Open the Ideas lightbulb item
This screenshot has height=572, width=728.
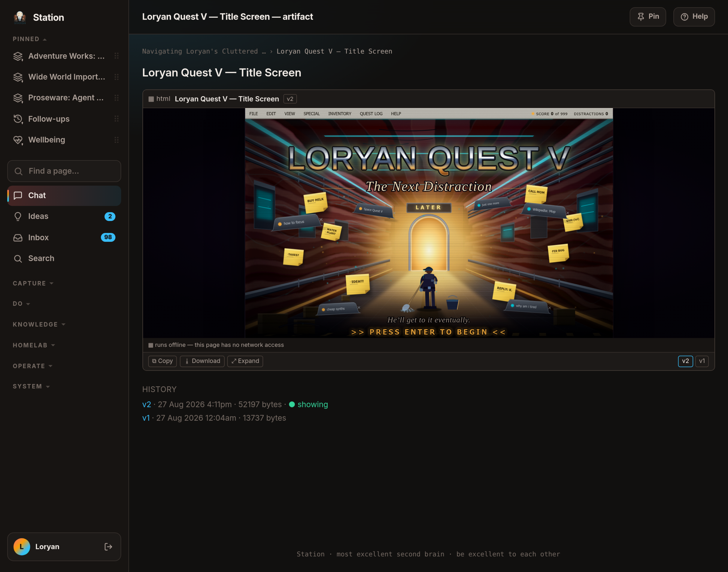tap(64, 216)
